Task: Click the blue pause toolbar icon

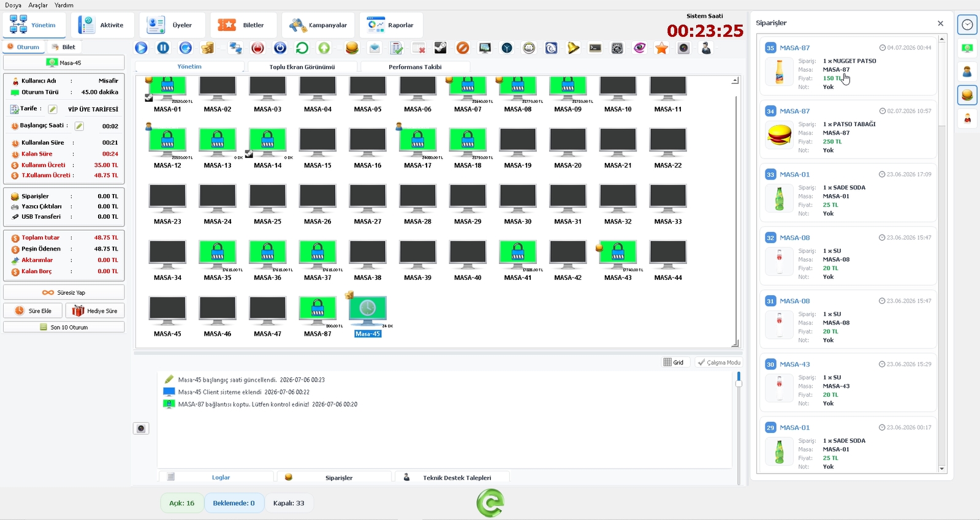Action: tap(163, 48)
